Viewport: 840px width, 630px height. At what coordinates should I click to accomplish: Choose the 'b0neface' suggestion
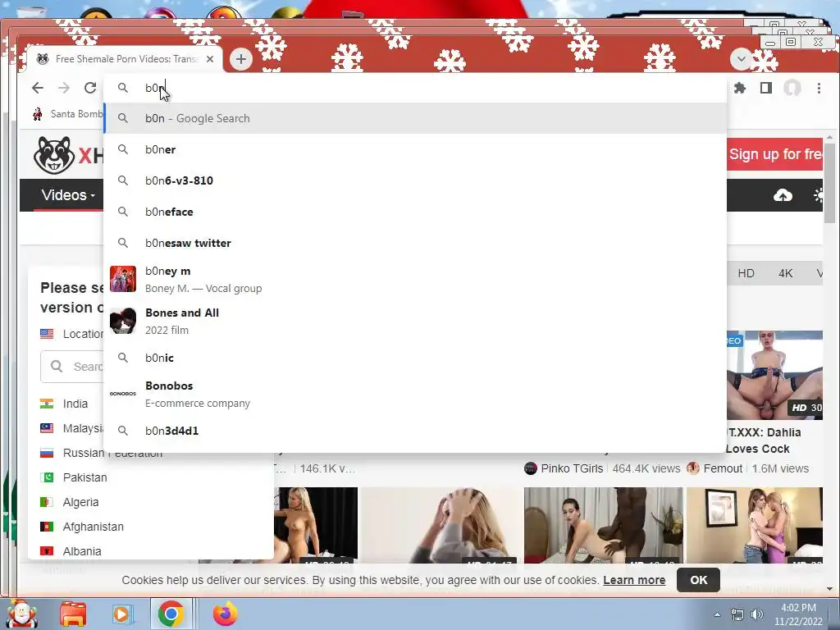pyautogui.click(x=415, y=212)
